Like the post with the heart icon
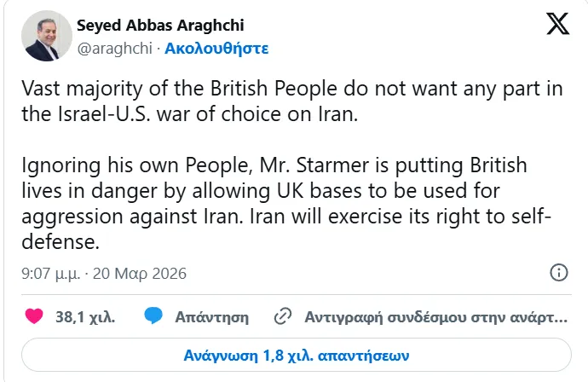This screenshot has height=382, width=588. (x=34, y=317)
